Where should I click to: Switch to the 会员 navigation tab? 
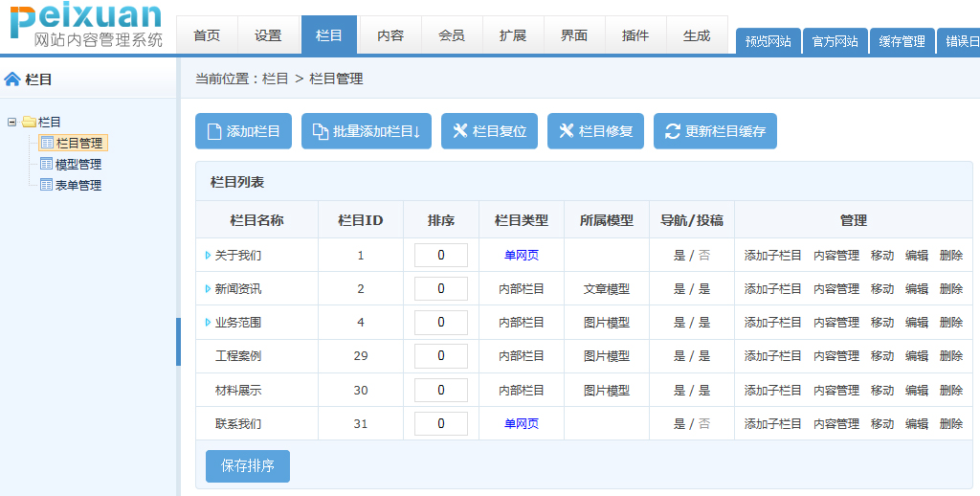pos(452,35)
